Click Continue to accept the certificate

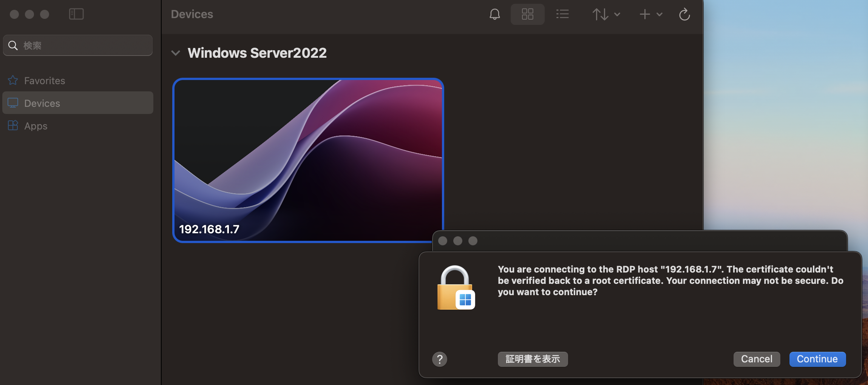point(817,359)
